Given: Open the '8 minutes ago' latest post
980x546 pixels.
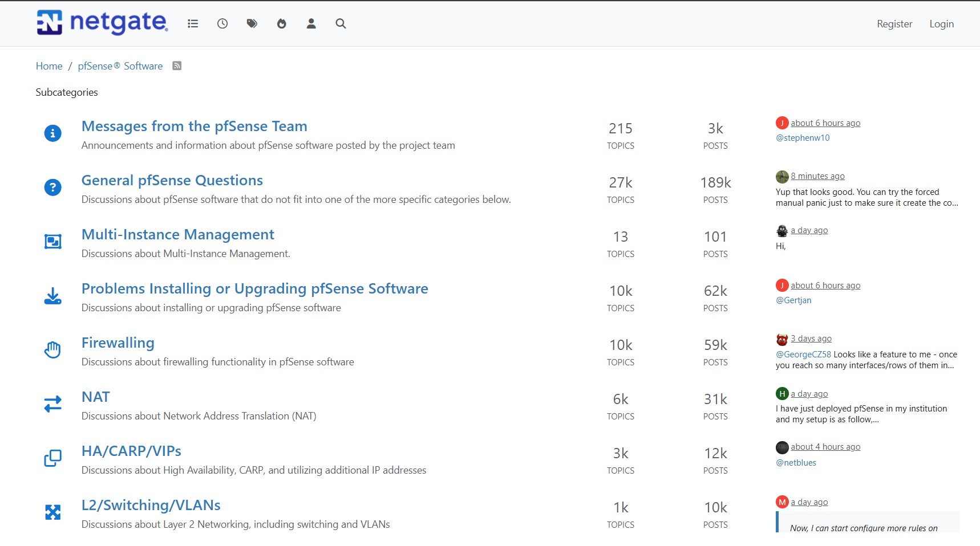Looking at the screenshot, I should [817, 176].
